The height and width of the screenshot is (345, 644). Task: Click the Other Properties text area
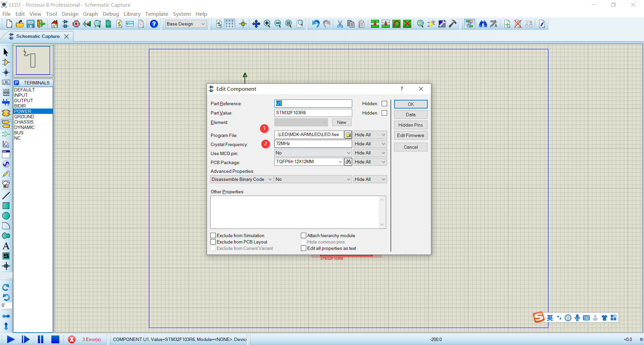click(x=298, y=212)
